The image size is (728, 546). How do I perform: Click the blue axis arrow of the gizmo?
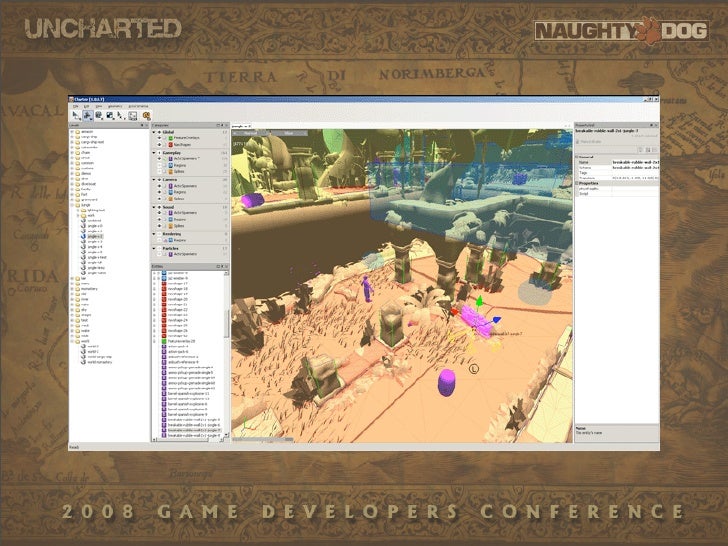click(496, 319)
